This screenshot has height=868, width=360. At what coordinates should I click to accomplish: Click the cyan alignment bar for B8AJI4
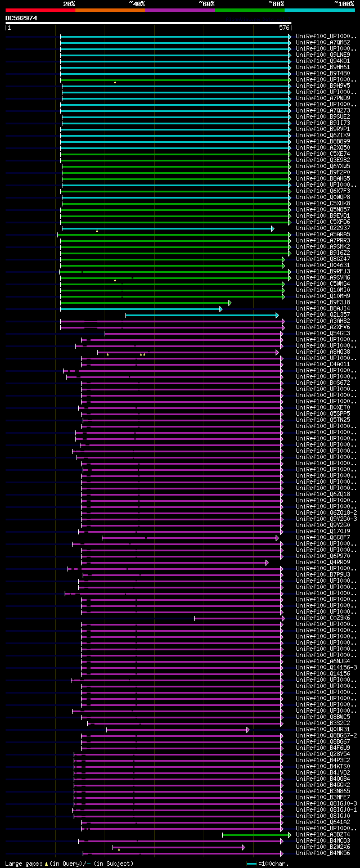point(141,309)
